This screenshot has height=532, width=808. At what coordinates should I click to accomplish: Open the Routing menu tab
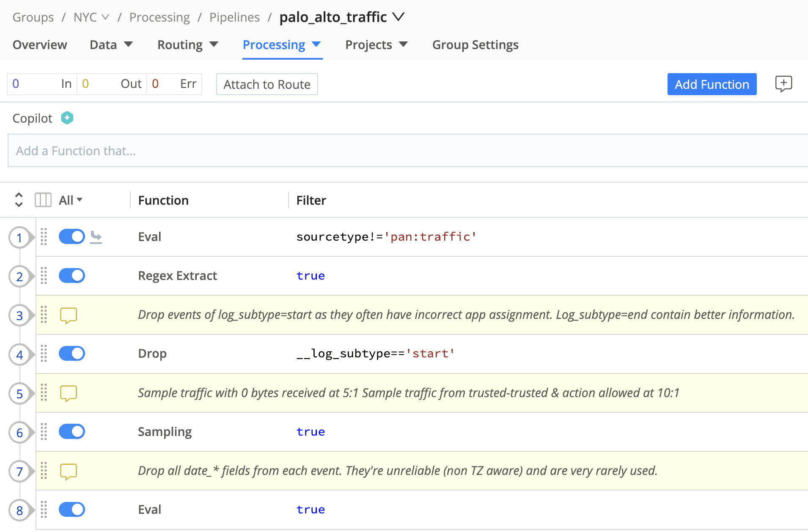point(187,45)
